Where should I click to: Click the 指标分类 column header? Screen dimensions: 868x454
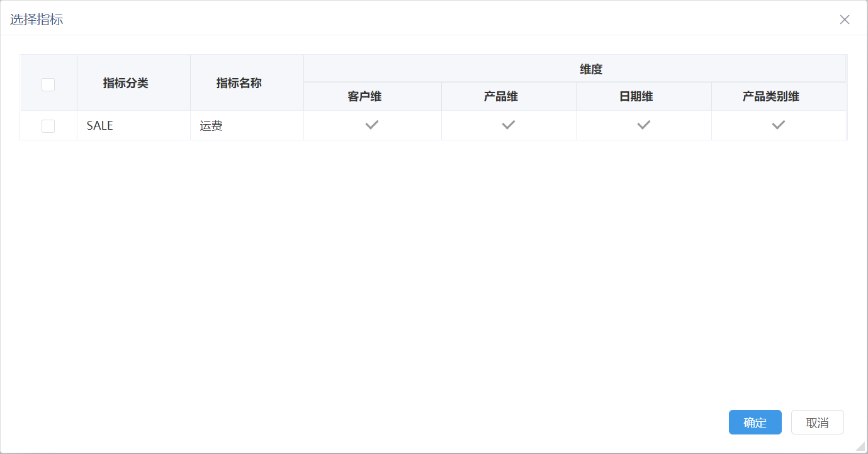(133, 83)
